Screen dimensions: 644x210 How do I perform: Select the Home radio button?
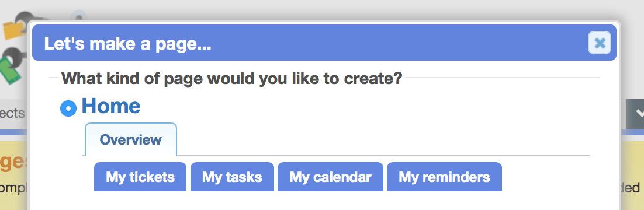click(68, 108)
